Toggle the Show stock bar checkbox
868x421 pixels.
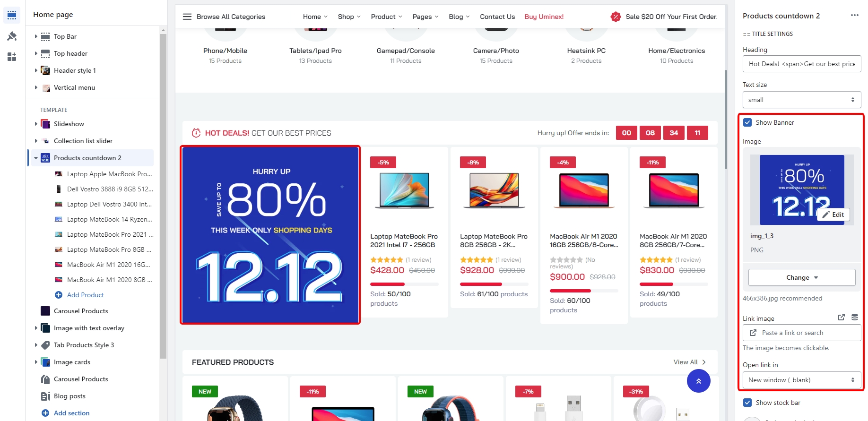(747, 403)
